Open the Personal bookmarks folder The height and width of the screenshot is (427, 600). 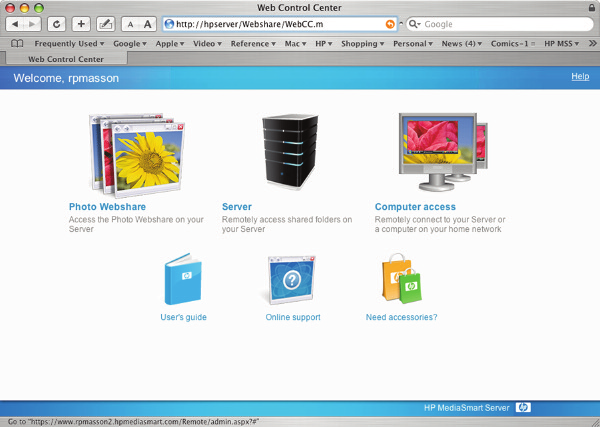pos(413,44)
